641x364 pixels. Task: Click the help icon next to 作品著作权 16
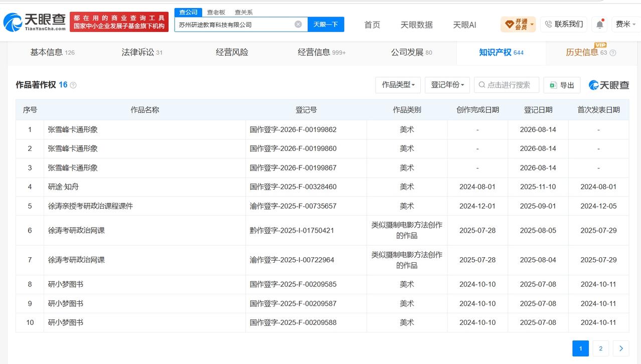click(x=73, y=85)
